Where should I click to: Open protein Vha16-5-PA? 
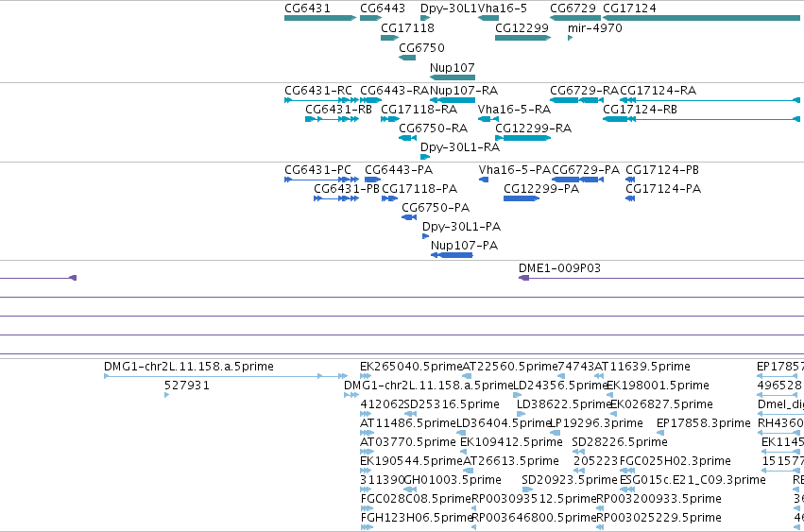click(514, 170)
